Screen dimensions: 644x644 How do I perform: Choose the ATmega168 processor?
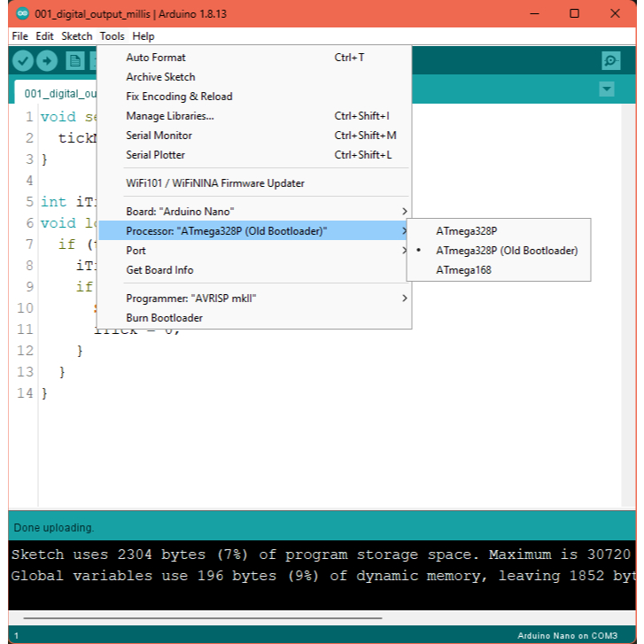[463, 270]
